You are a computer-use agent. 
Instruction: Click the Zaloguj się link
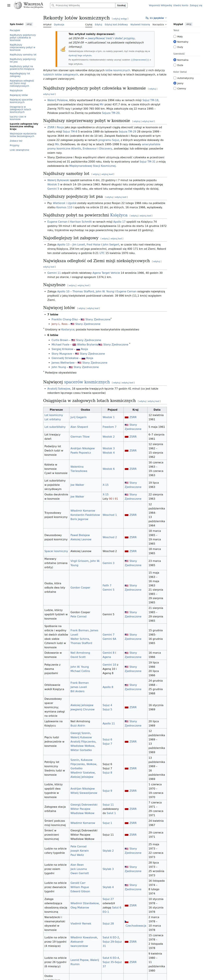click(196, 5)
